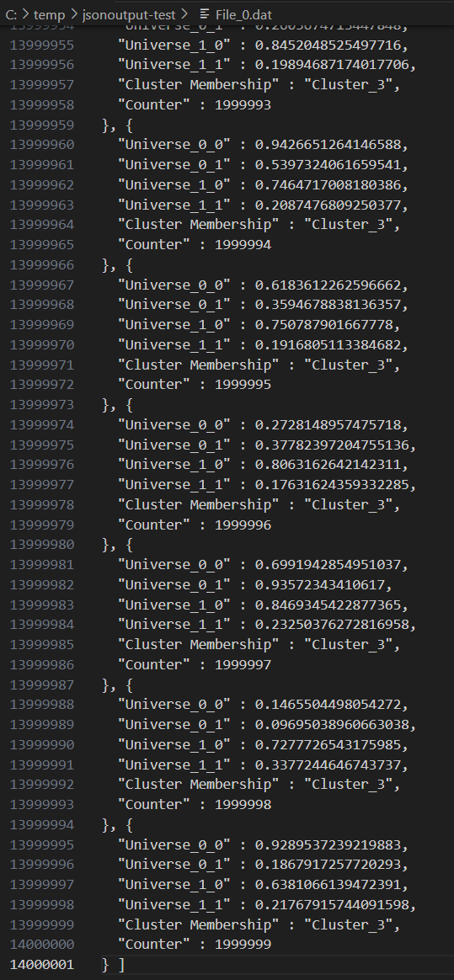Click line number 13999959 in the gutter
Viewport: 454px width, 980px height.
[42, 125]
